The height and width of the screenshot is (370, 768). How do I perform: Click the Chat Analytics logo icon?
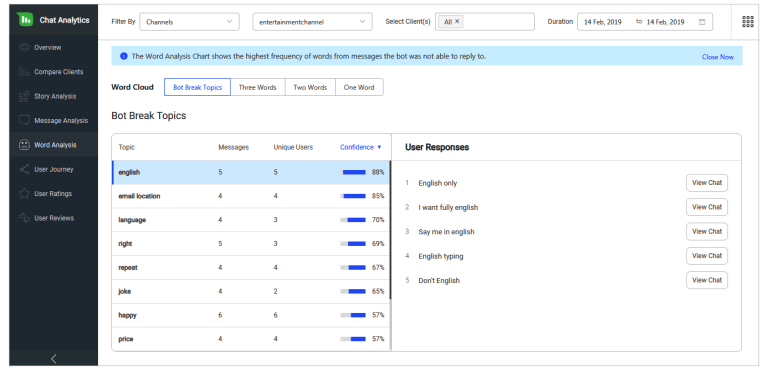pyautogui.click(x=25, y=20)
